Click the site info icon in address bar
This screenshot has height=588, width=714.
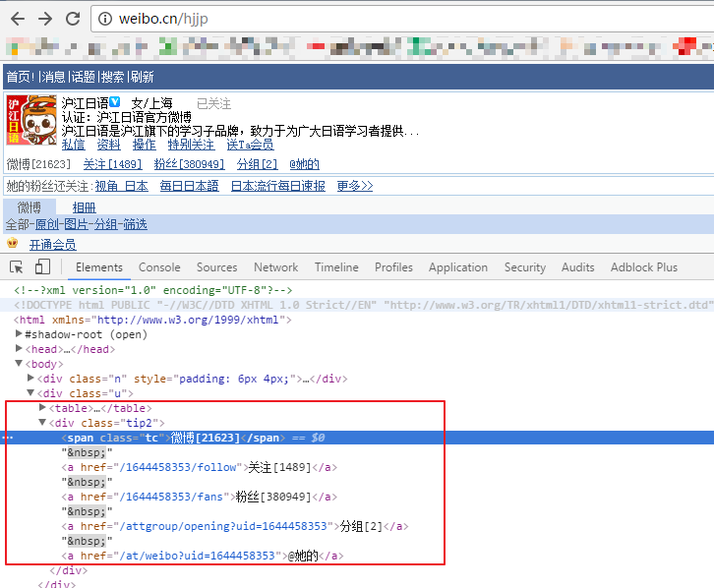(105, 19)
